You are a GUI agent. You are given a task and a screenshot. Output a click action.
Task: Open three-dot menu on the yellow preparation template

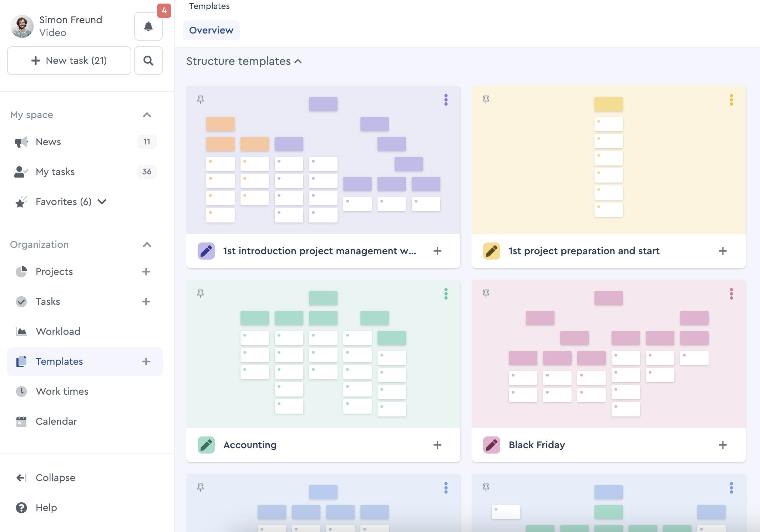pyautogui.click(x=731, y=100)
